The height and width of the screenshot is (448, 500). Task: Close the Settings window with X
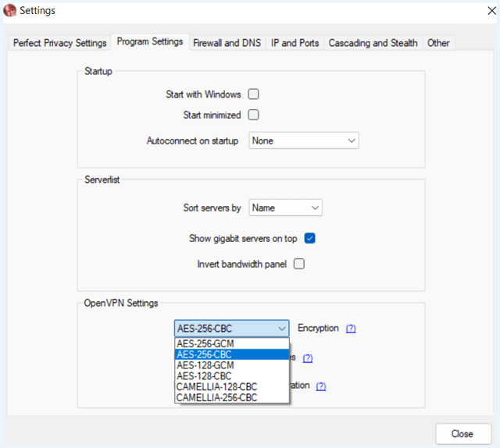491,11
